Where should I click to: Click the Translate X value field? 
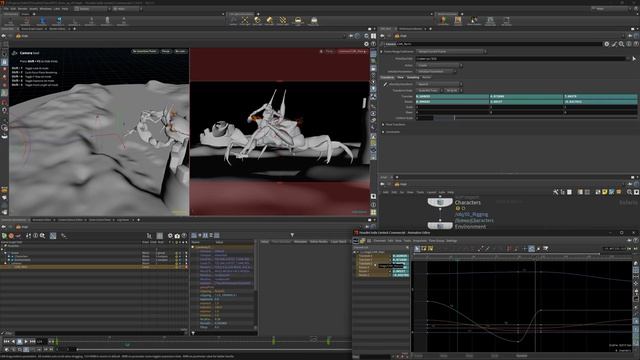(x=452, y=96)
